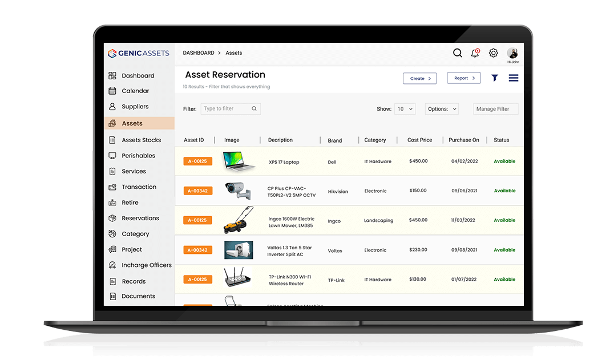Viewport: 614px width, 364px height.
Task: Click the Project sidebar icon
Action: [112, 249]
